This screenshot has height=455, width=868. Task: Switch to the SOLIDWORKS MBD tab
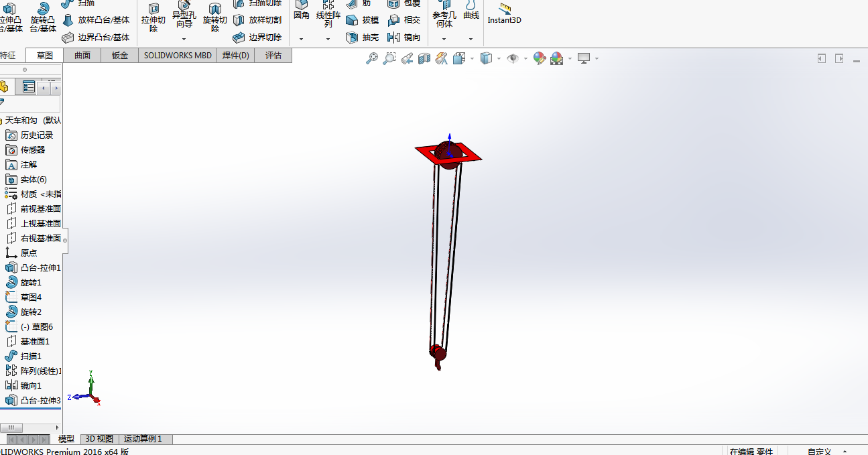pyautogui.click(x=178, y=56)
